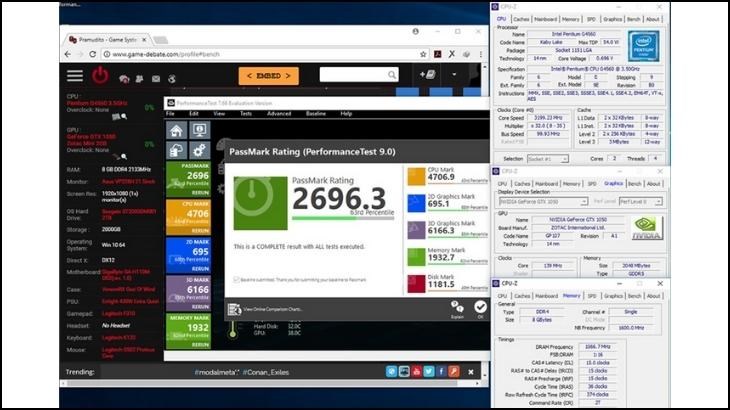Open the hamburger menu on game-debate site

pos(75,76)
